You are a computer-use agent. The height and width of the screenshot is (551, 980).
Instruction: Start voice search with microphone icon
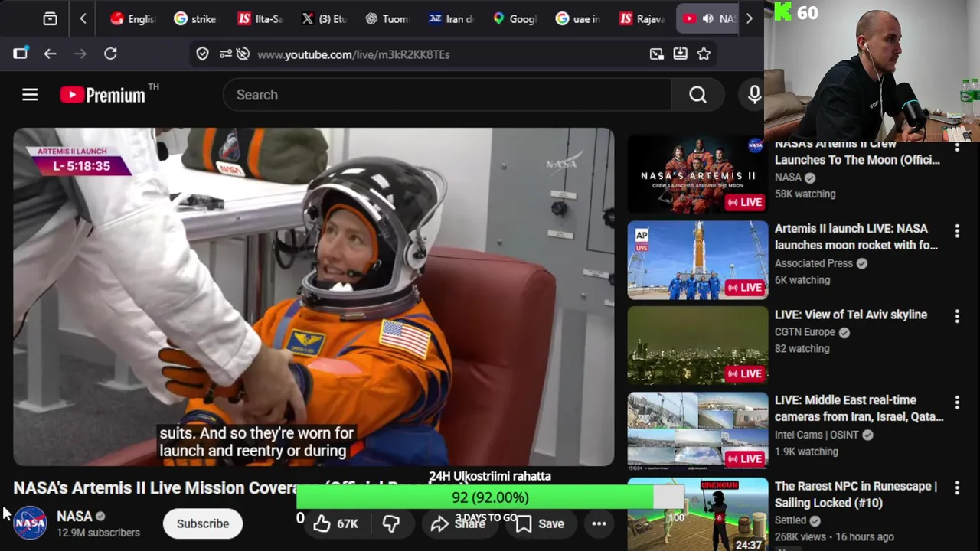(x=754, y=95)
